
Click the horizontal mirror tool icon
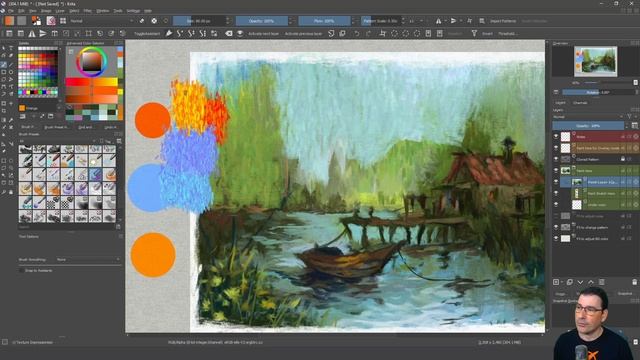(438, 21)
